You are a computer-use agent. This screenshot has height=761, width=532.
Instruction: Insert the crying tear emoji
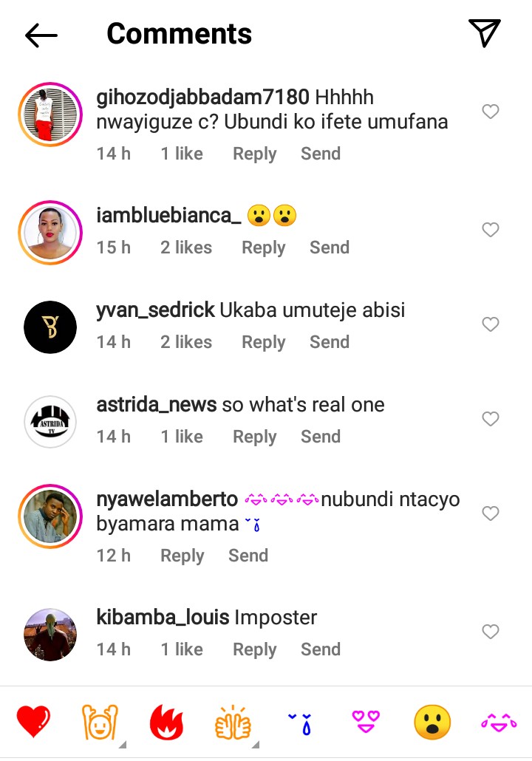click(299, 722)
